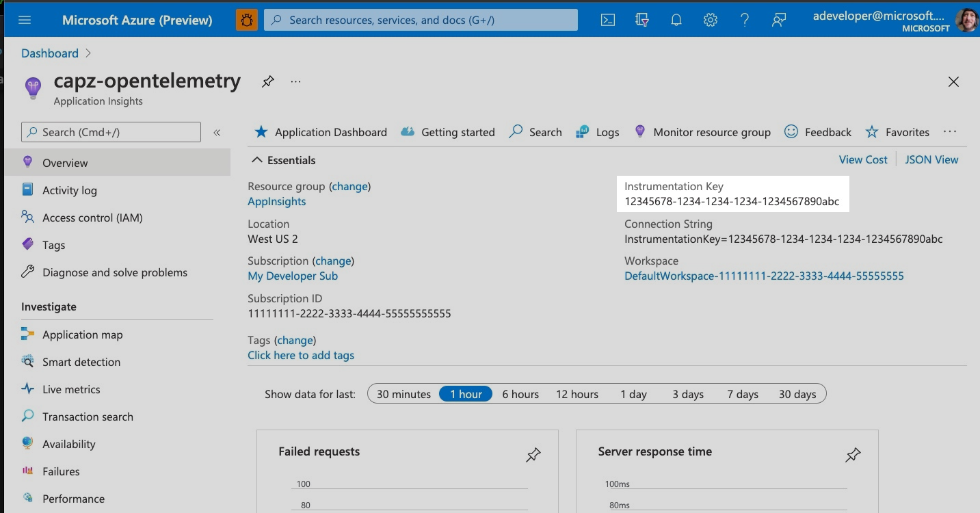Click change next to Subscription

click(333, 261)
